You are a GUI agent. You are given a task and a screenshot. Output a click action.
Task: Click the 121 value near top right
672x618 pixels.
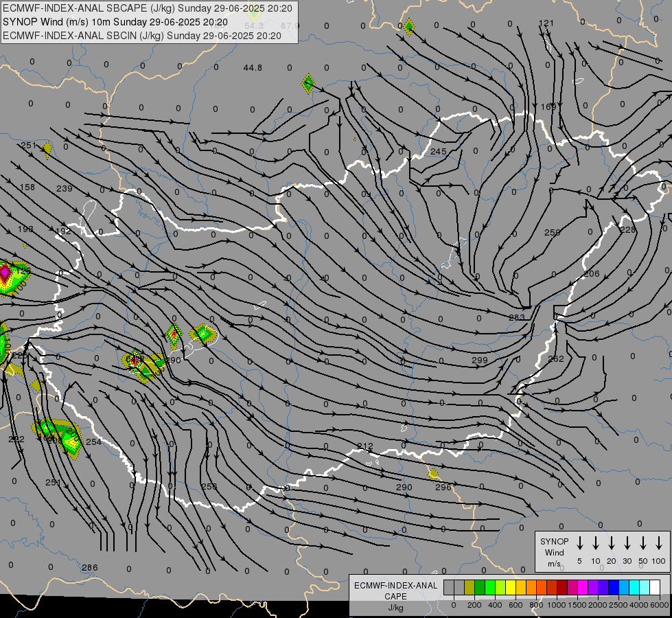tap(546, 23)
